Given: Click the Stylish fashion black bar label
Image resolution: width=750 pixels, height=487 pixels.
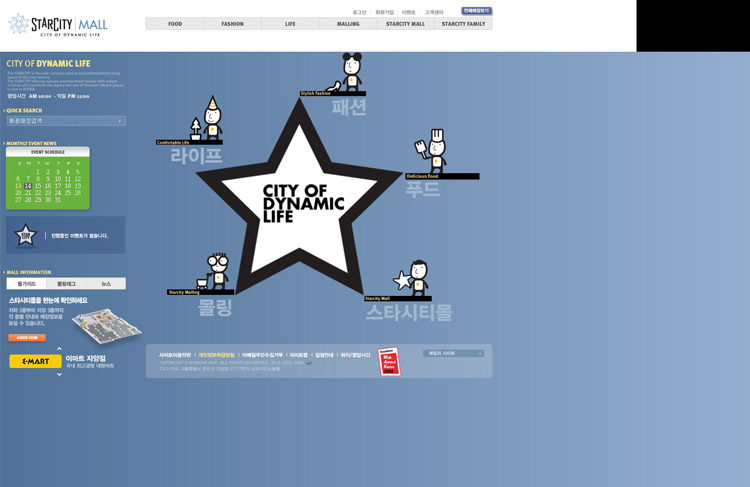Looking at the screenshot, I should [x=333, y=93].
